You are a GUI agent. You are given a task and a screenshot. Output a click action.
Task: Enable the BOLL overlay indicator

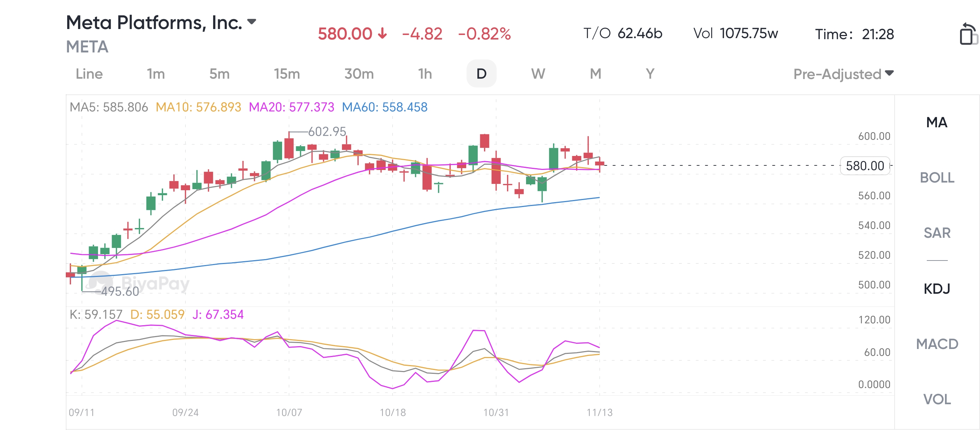click(937, 178)
